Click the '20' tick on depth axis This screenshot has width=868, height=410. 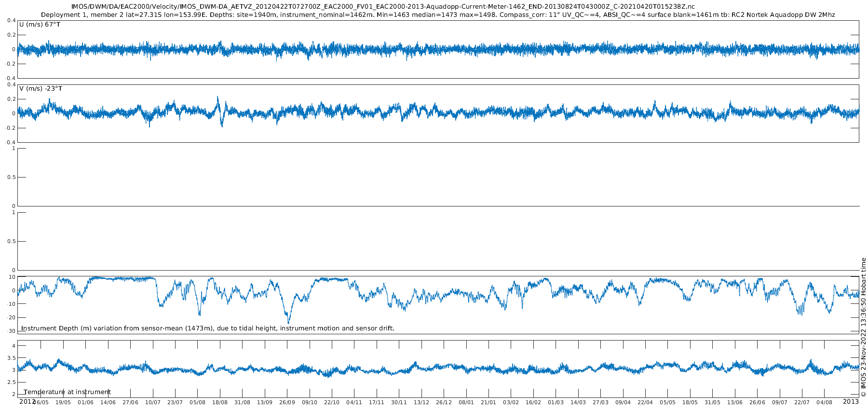[12, 317]
